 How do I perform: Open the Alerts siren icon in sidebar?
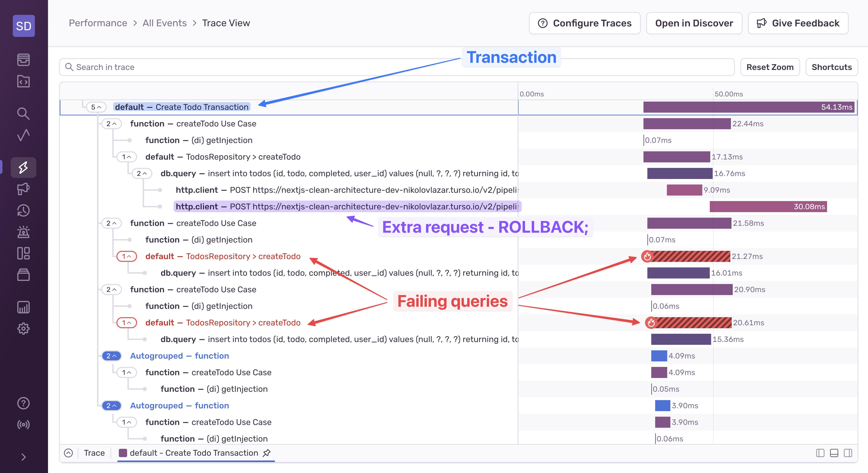click(23, 232)
